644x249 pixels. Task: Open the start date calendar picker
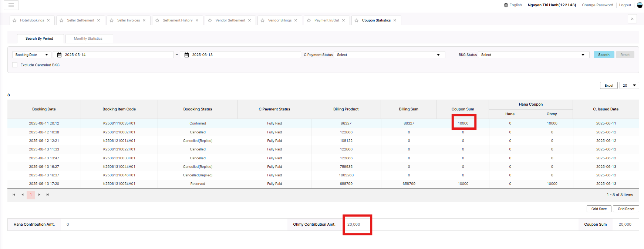click(59, 55)
